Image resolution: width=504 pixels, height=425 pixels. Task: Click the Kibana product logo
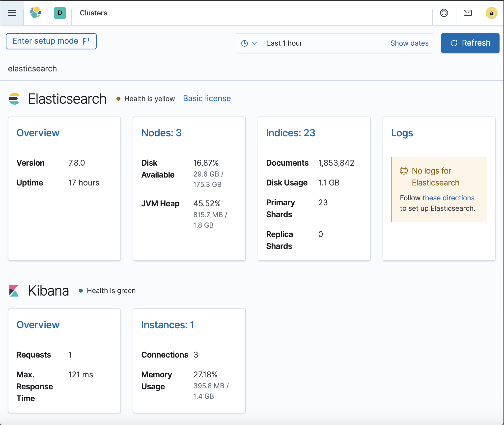click(x=14, y=291)
